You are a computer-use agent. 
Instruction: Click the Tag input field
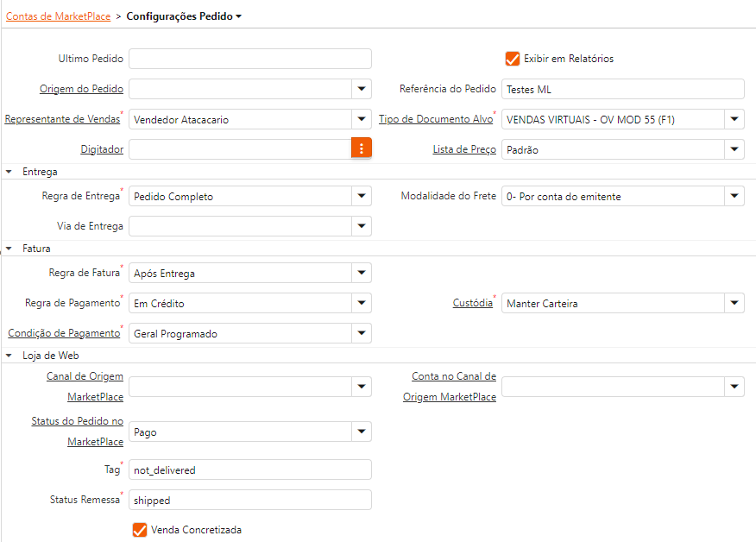point(250,470)
